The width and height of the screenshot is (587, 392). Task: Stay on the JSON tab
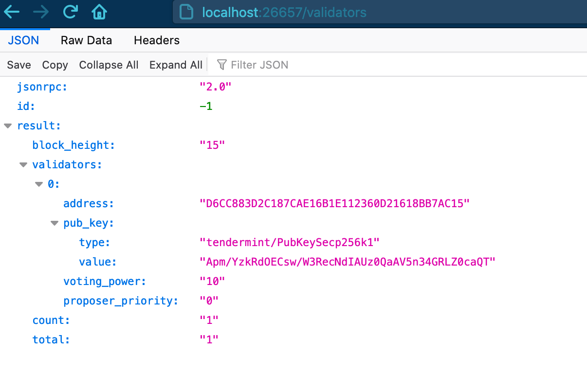[23, 40]
